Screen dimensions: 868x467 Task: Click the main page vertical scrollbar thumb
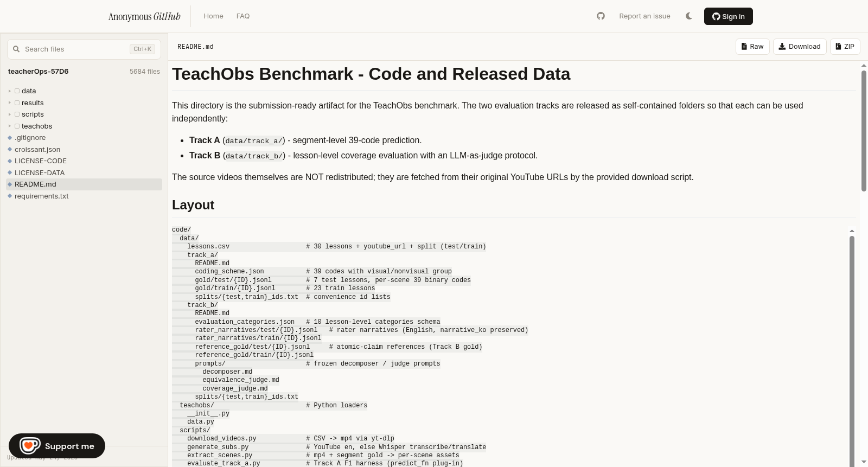click(x=864, y=131)
